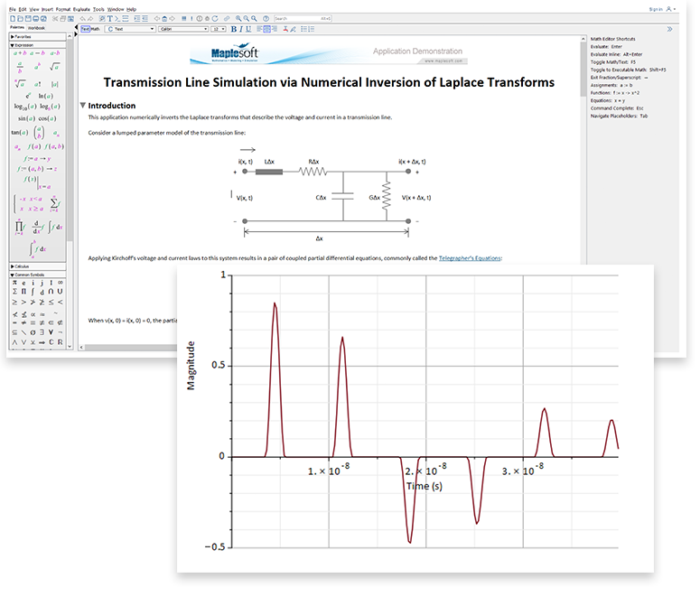This screenshot has width=700, height=597.
Task: Collapse the Introduction section
Action: 83,106
